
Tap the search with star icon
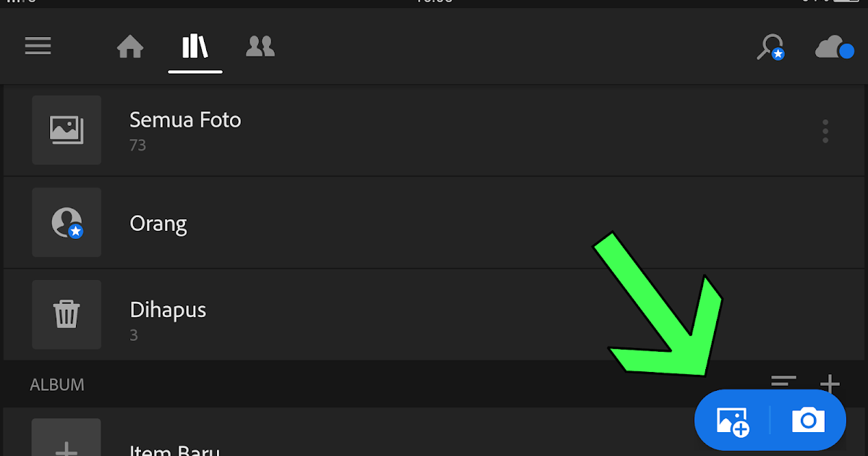[771, 47]
